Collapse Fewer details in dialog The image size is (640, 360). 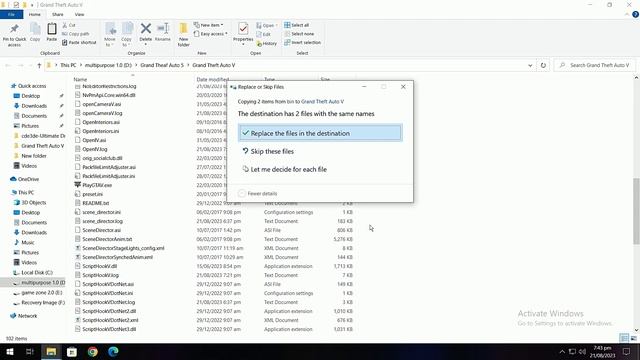[258, 193]
